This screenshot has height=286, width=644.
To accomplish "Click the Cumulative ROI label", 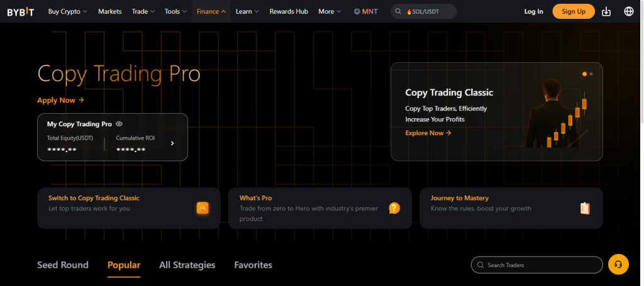I will pos(136,138).
